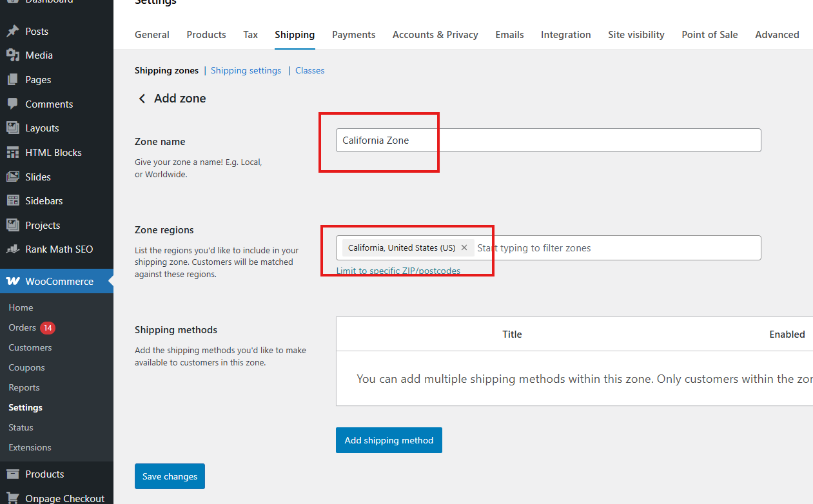Click the Posts pin icon in sidebar
Viewport: 813px width, 504px height.
pyautogui.click(x=12, y=31)
